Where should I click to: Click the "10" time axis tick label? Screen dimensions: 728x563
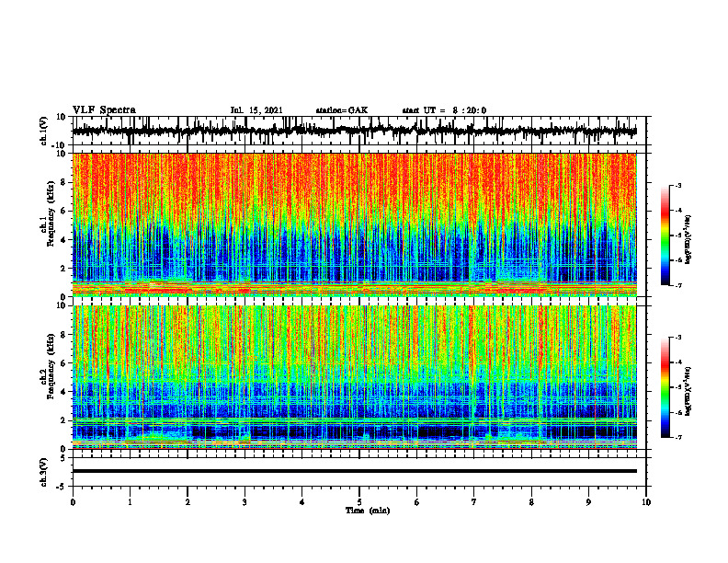click(x=646, y=502)
